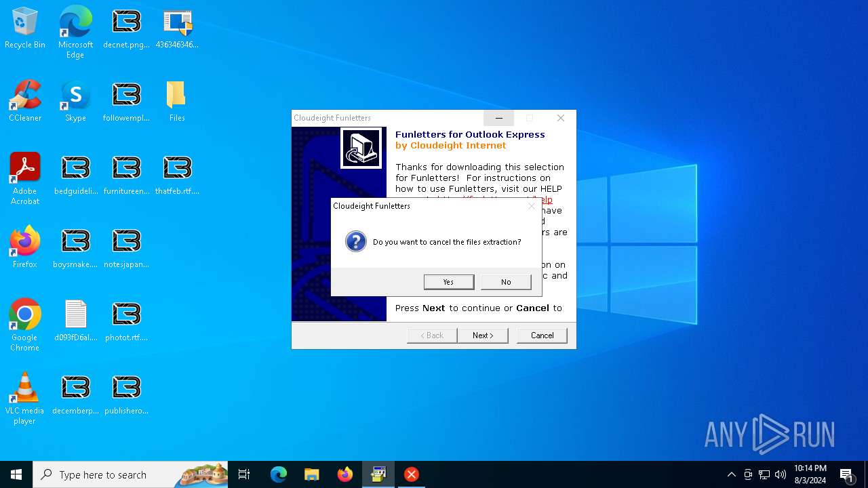Show hidden system tray icons
The image size is (868, 488).
coord(731,474)
